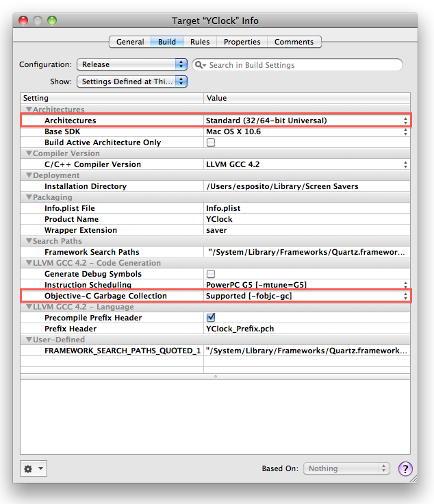This screenshot has width=434, height=504.
Task: Open the gear action menu button
Action: tap(34, 468)
